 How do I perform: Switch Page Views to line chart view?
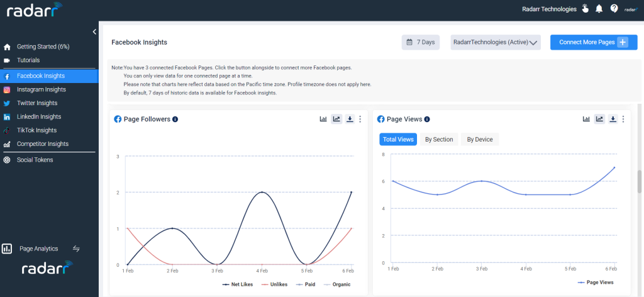599,119
